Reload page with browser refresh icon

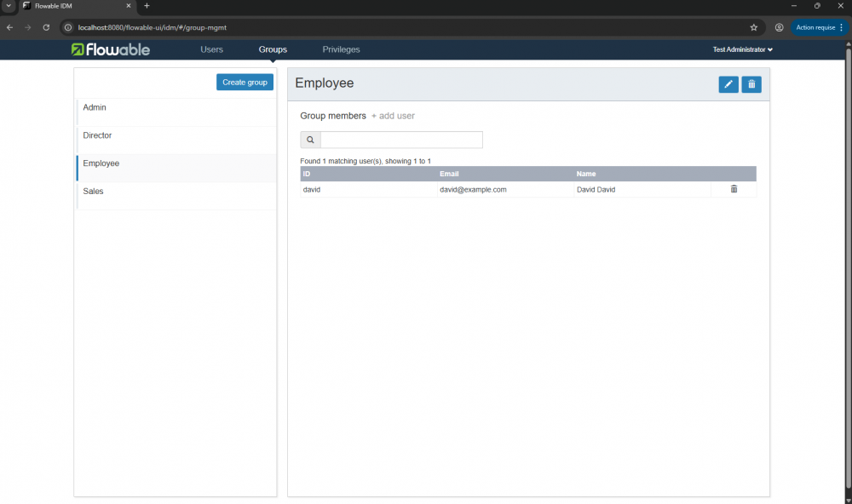click(46, 27)
